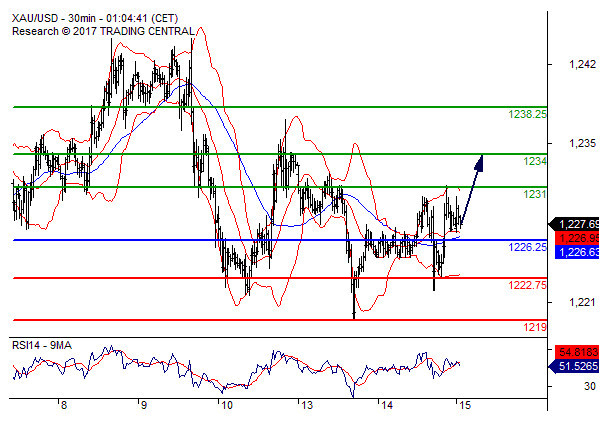This screenshot has width=613, height=423.
Task: Click the red 54.8183 RSI value tag
Action: coord(577,352)
